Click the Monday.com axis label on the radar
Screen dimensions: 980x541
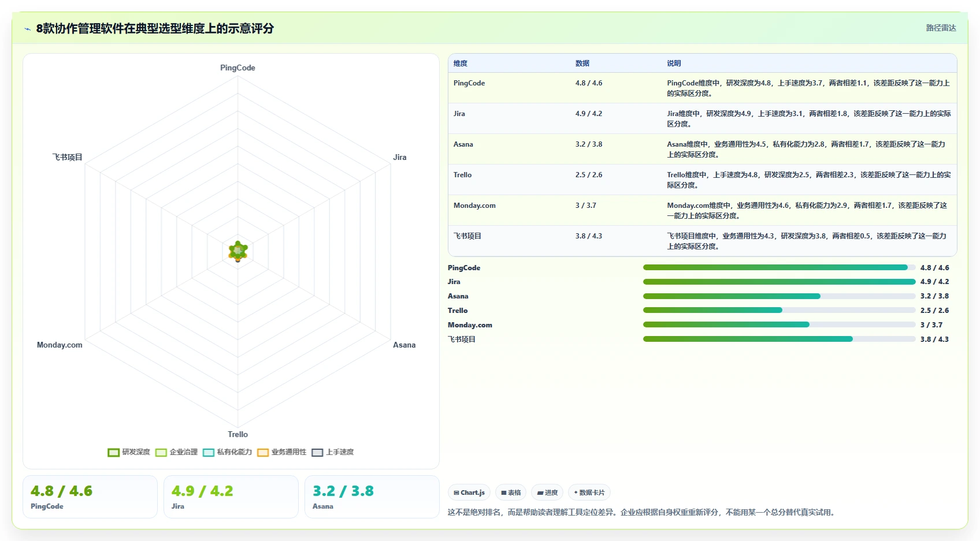tap(60, 345)
